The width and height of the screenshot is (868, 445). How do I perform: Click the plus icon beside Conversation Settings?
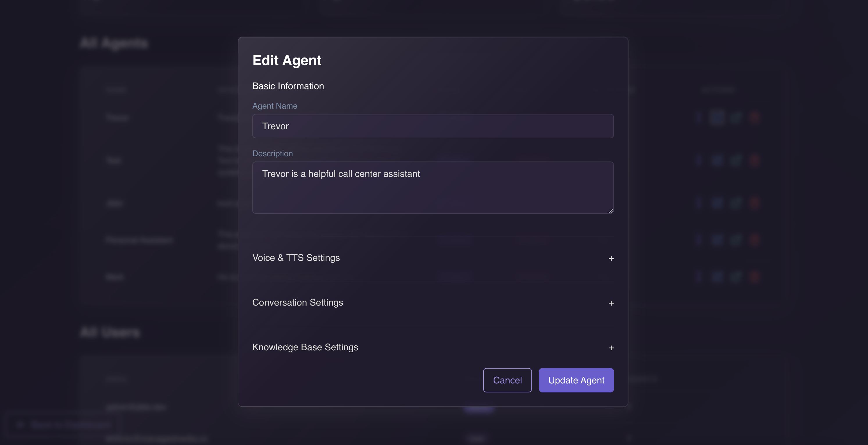pos(611,303)
